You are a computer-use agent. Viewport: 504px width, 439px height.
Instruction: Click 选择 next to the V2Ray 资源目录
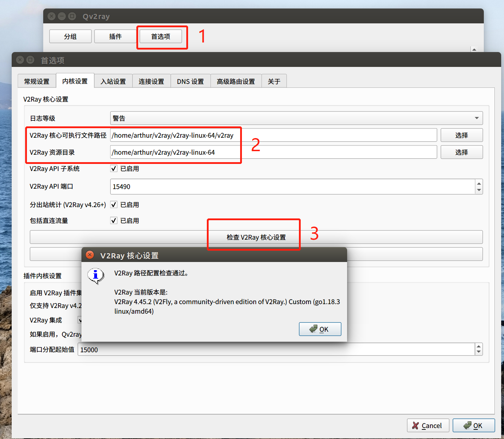[x=461, y=152]
